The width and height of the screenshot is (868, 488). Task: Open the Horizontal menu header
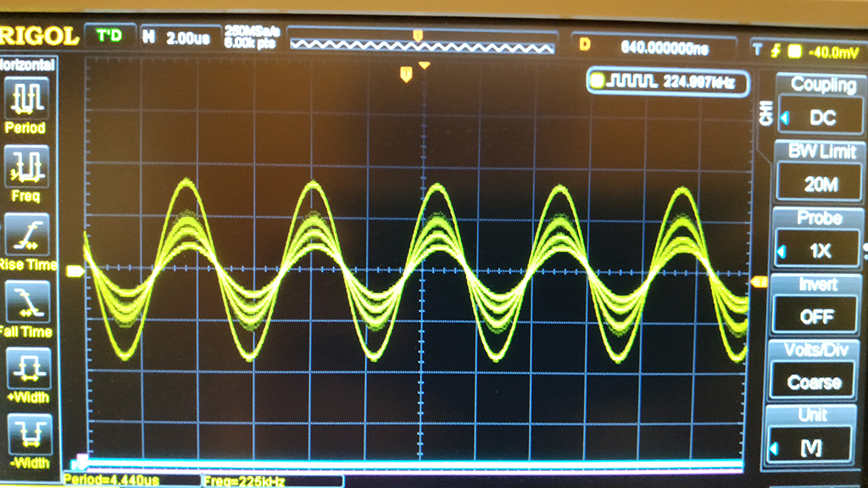[27, 64]
